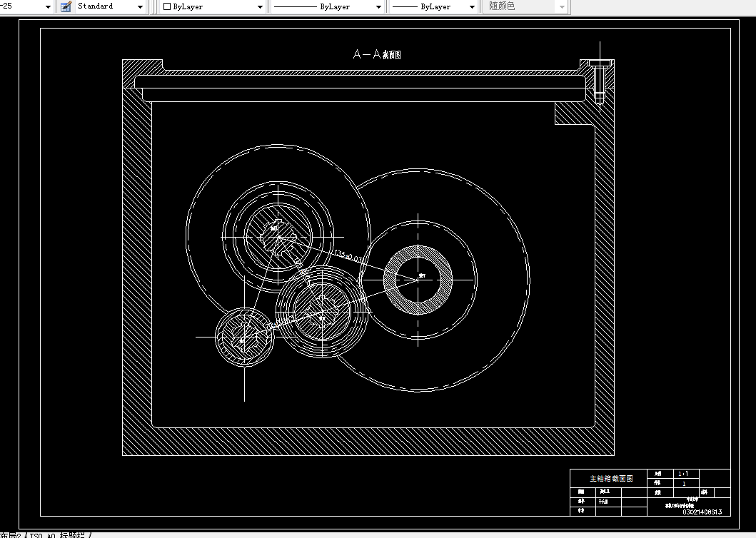Select the drawing number 03021408S13
756x538 pixels.
point(702,512)
